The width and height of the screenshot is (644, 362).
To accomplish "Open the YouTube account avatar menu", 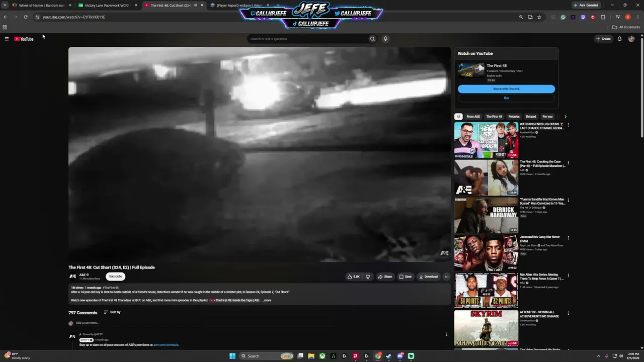I will [x=631, y=39].
